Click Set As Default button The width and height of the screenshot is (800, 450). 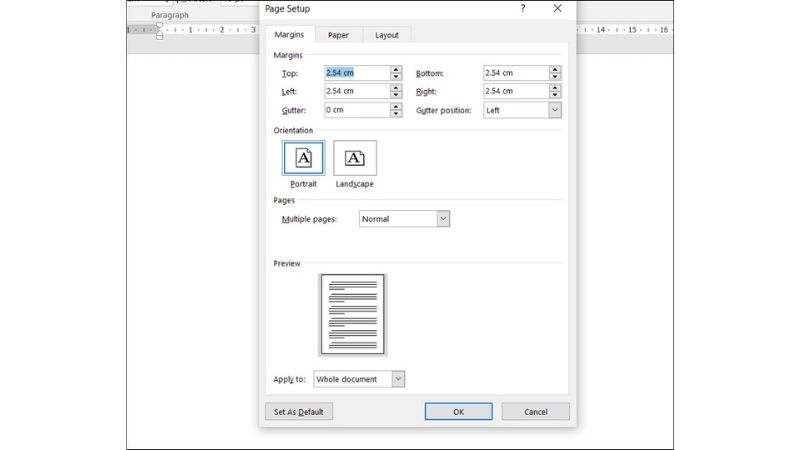tap(299, 412)
